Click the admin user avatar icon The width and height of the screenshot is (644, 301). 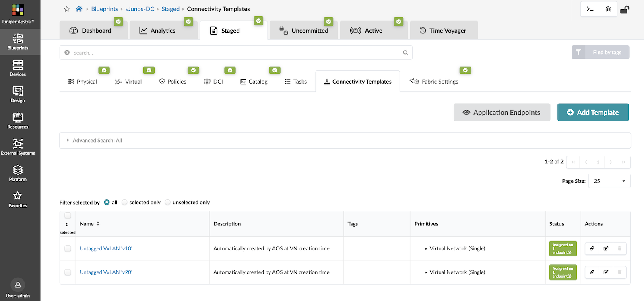tap(18, 285)
